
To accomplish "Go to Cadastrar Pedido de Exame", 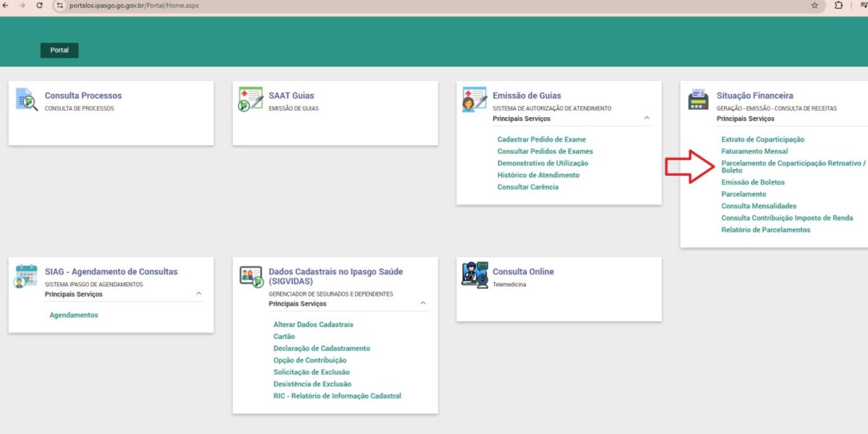I will [x=541, y=139].
